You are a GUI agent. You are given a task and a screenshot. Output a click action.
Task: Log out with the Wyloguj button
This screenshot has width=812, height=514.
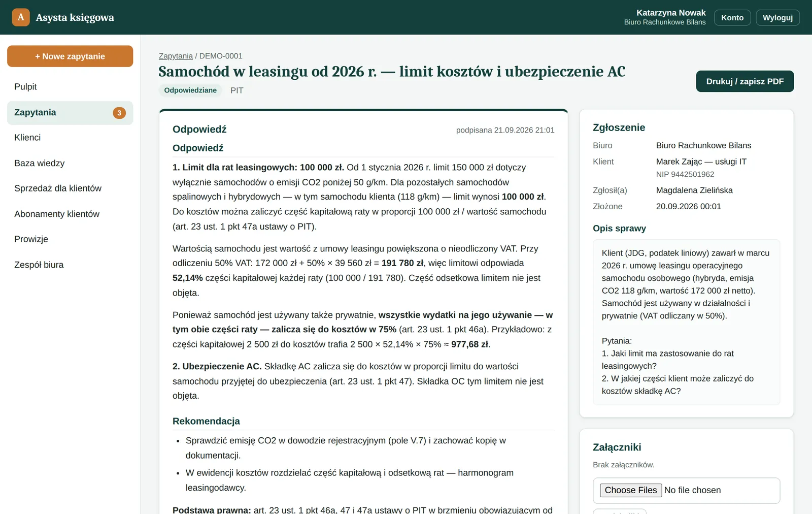click(x=777, y=17)
